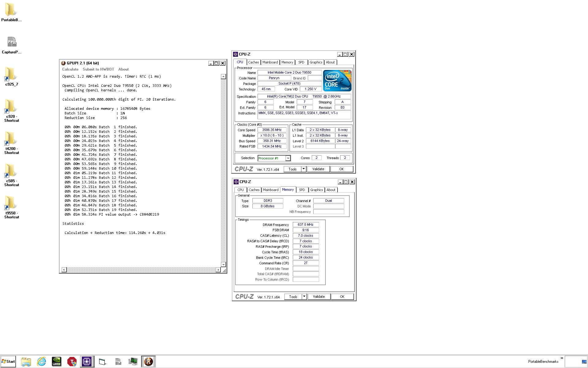This screenshot has width=588, height=368.
Task: Switch to GPUPI via the pi taskbar icon
Action: 149,362
